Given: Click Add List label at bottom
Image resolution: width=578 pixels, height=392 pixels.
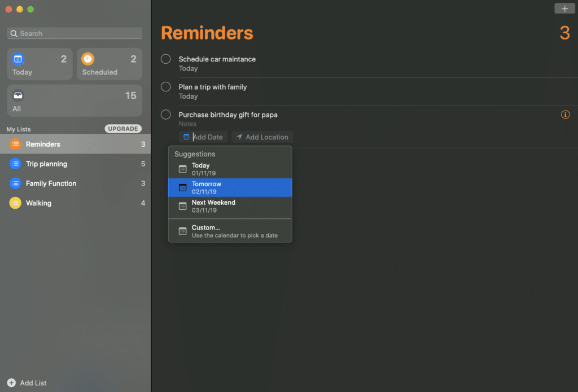Looking at the screenshot, I should (33, 383).
